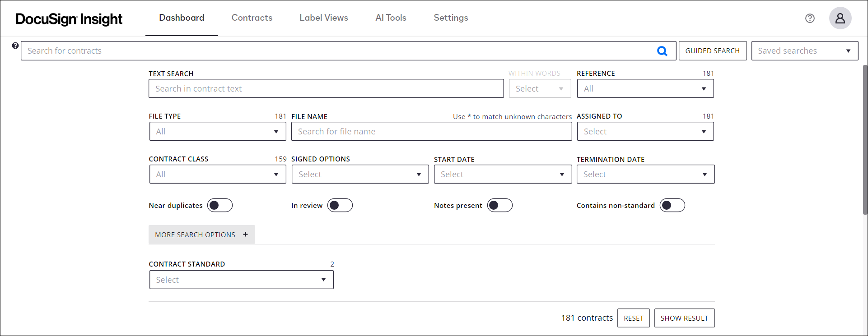Expand the Contract Class dropdown
Screen dimensions: 868x336
click(x=218, y=175)
